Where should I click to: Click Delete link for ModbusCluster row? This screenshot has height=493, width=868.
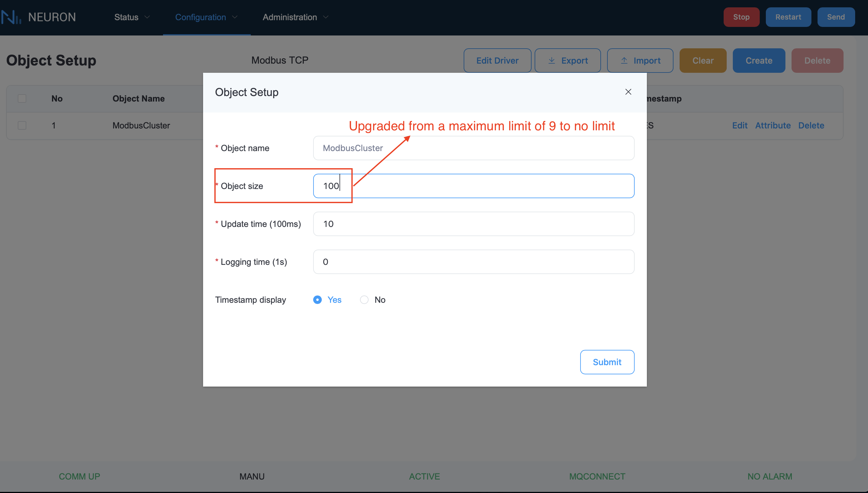click(811, 125)
